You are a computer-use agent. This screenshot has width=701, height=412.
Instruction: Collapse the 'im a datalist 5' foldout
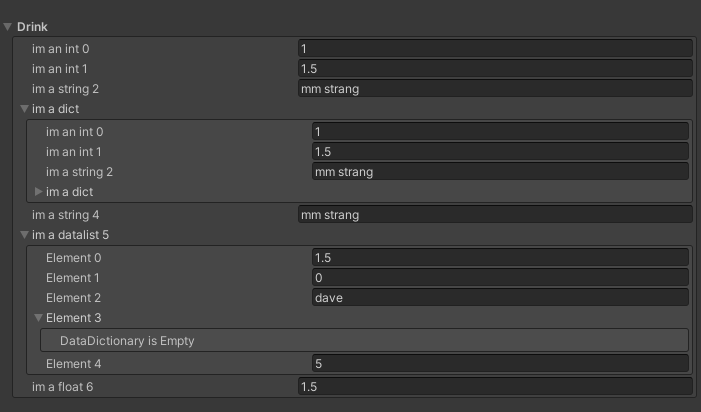coord(25,235)
